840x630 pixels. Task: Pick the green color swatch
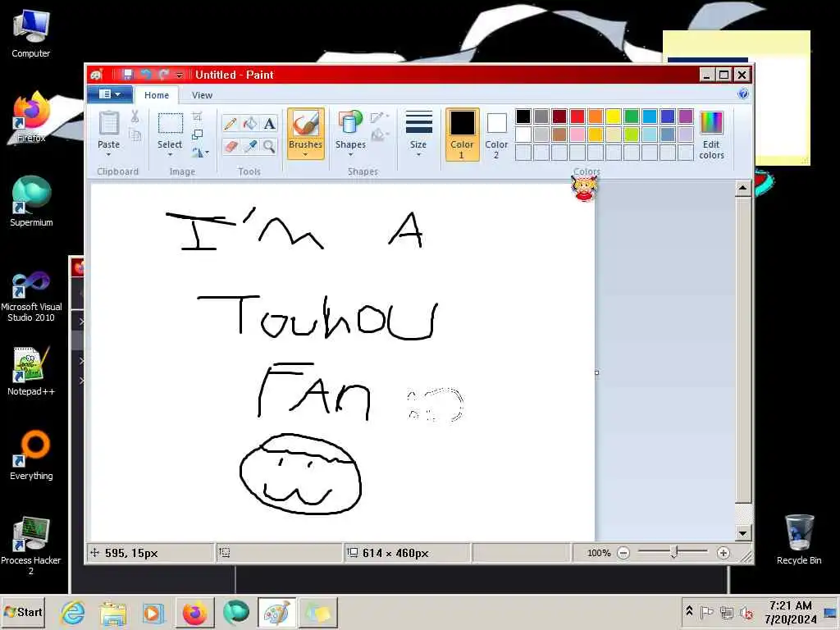click(632, 116)
